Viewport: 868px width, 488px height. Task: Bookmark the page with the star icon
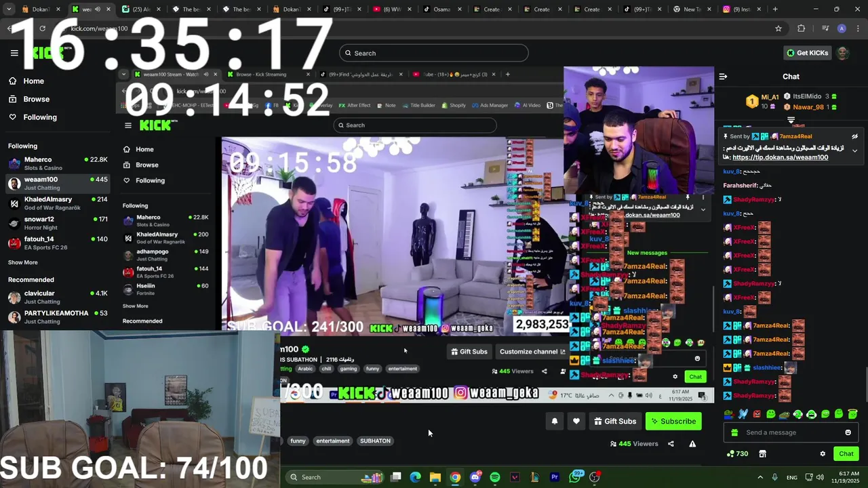pyautogui.click(x=778, y=28)
